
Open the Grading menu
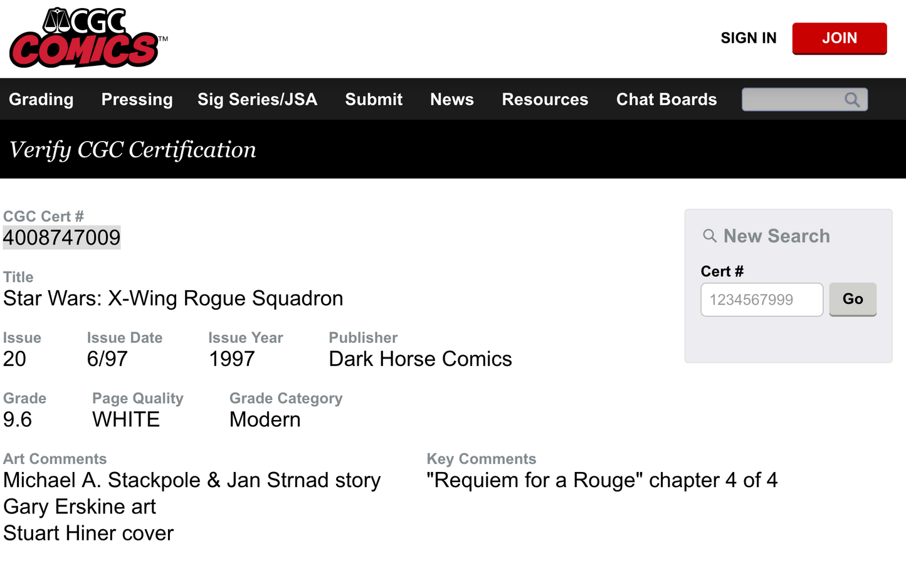(41, 100)
